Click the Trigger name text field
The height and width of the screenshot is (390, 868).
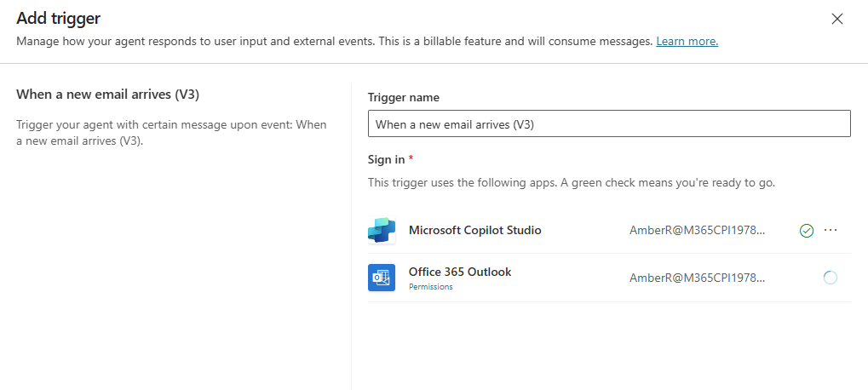pyautogui.click(x=609, y=124)
